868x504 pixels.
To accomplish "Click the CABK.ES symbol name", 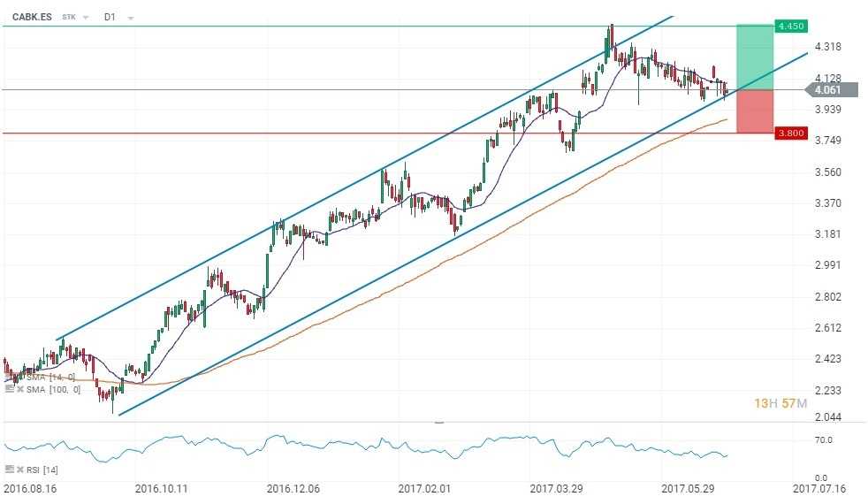I will 31,16.
